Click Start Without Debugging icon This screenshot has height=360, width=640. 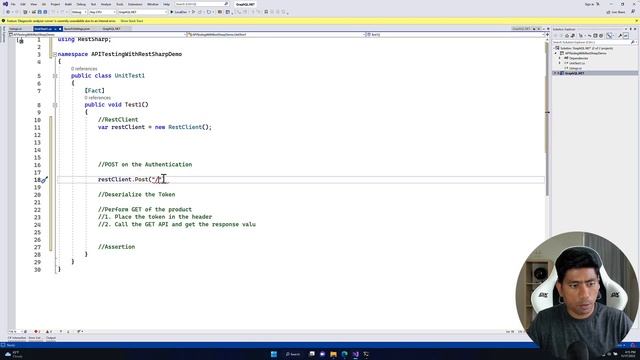tap(193, 12)
